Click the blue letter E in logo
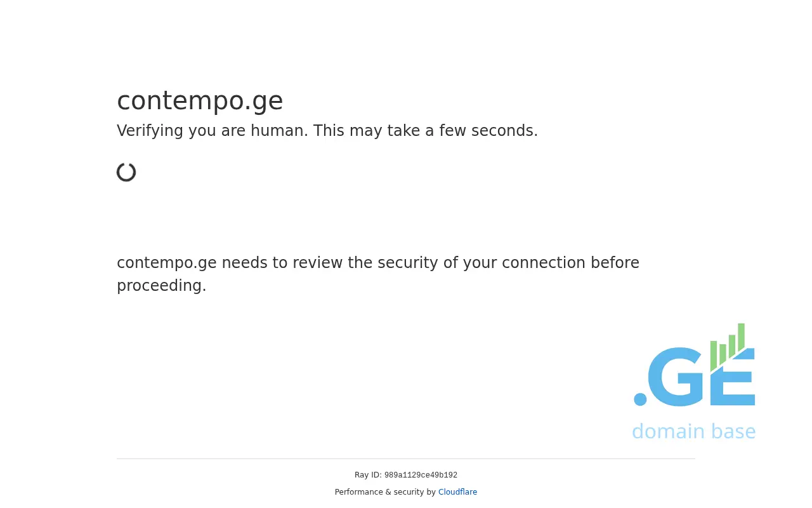This screenshot has width=812, height=508. click(x=736, y=381)
